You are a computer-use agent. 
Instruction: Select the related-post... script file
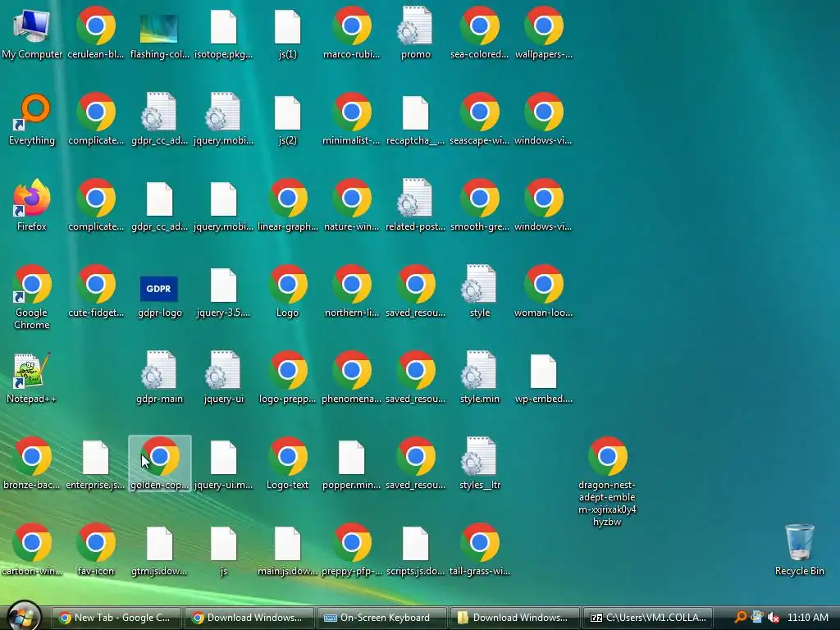click(416, 205)
